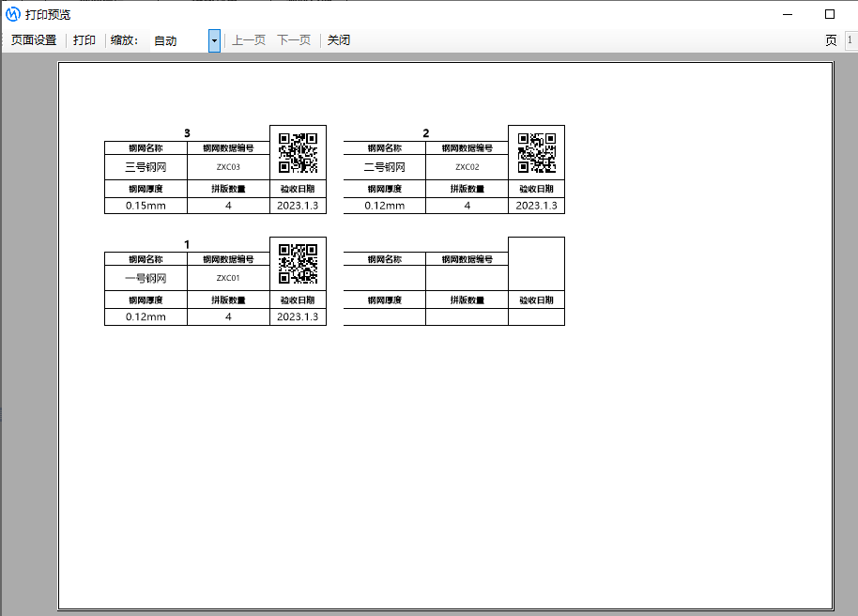Screen dimensions: 858x616
Task: Click the 一号钢网 name cell
Action: (146, 278)
